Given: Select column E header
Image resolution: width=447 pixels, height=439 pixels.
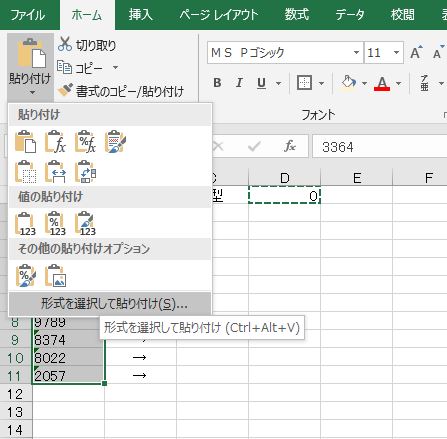Looking at the screenshot, I should [x=357, y=178].
